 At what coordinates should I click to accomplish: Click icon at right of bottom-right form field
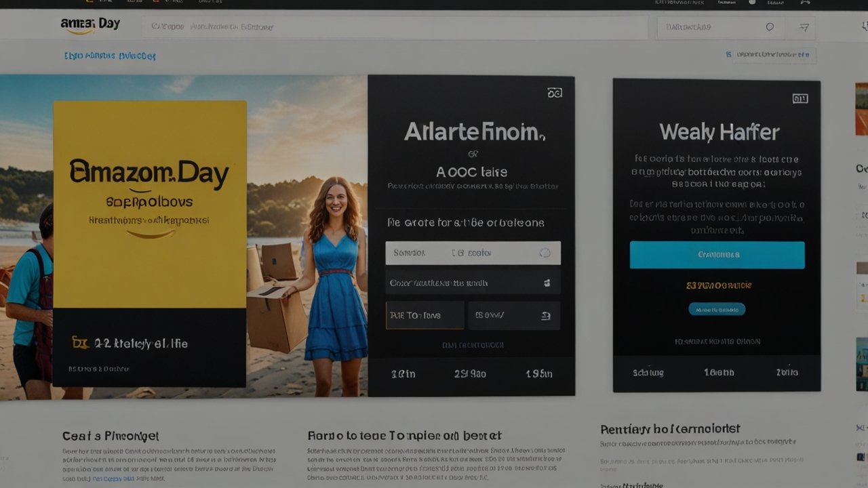(546, 315)
